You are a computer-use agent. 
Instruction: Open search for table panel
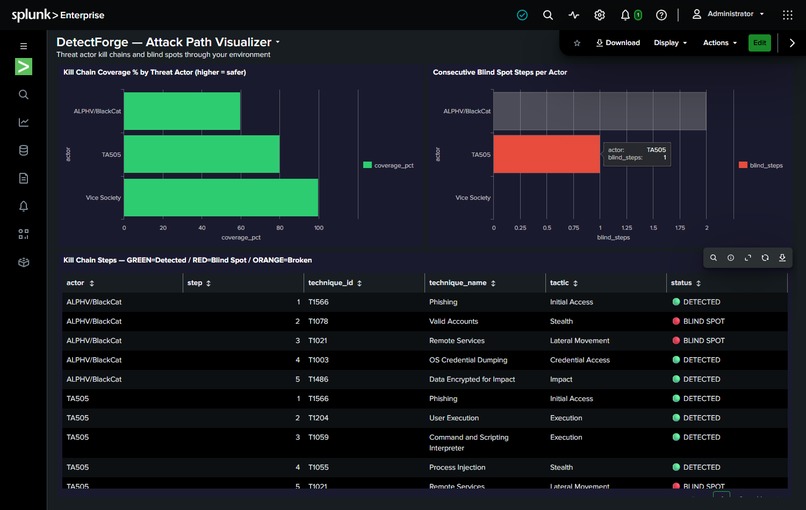coord(713,258)
